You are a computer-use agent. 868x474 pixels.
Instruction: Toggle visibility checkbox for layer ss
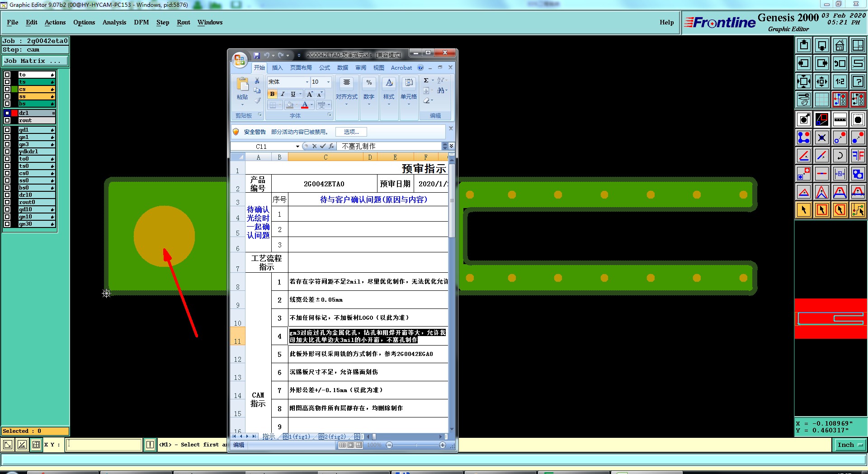[x=7, y=96]
